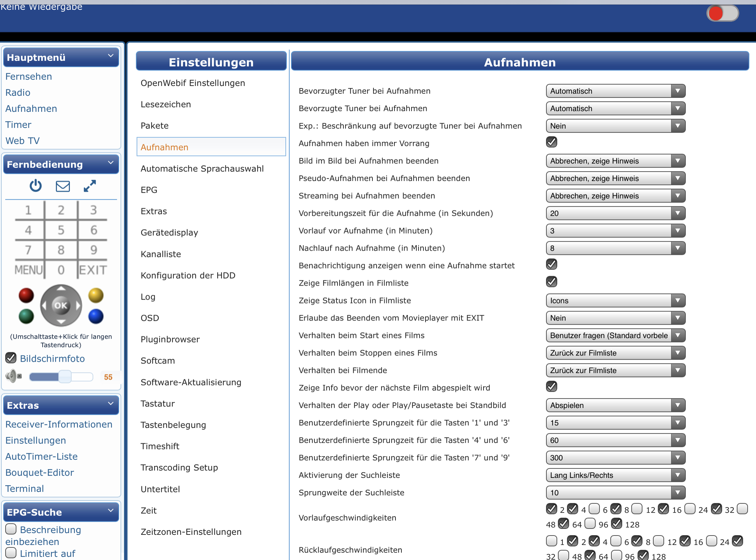Click the blue remote button
This screenshot has height=560, width=756.
point(96,316)
